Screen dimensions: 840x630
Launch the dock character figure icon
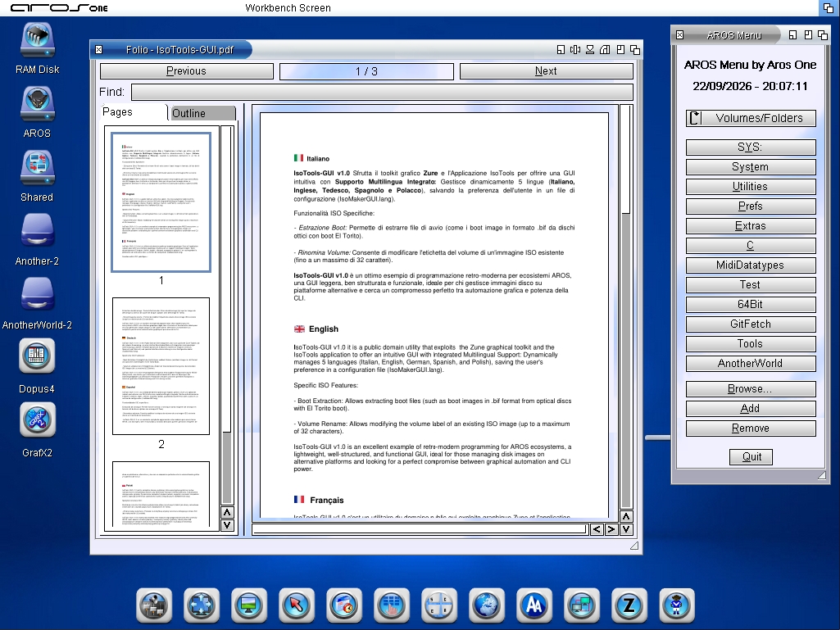(x=677, y=605)
